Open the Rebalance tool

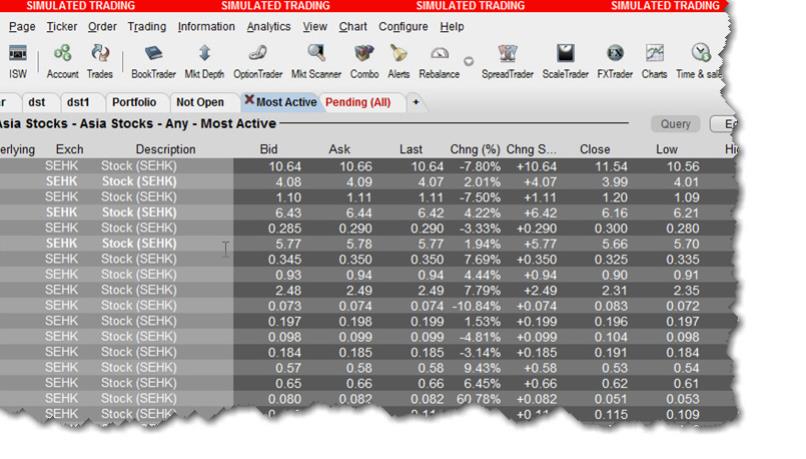[439, 59]
